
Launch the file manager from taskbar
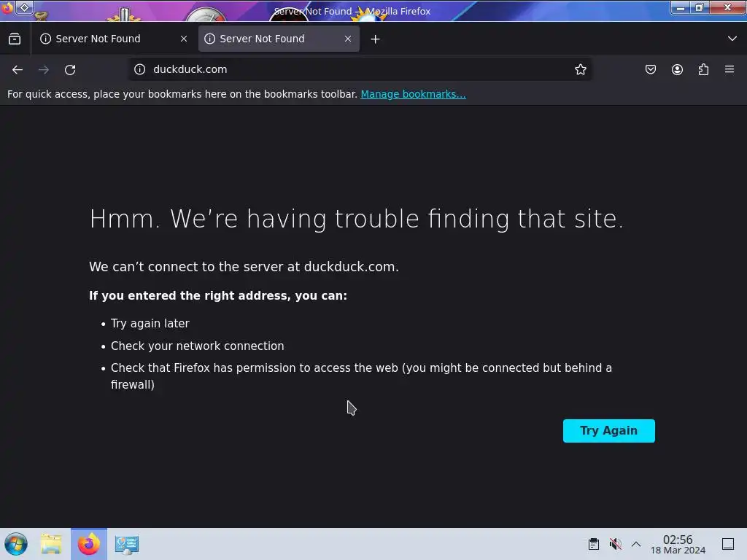click(x=51, y=544)
